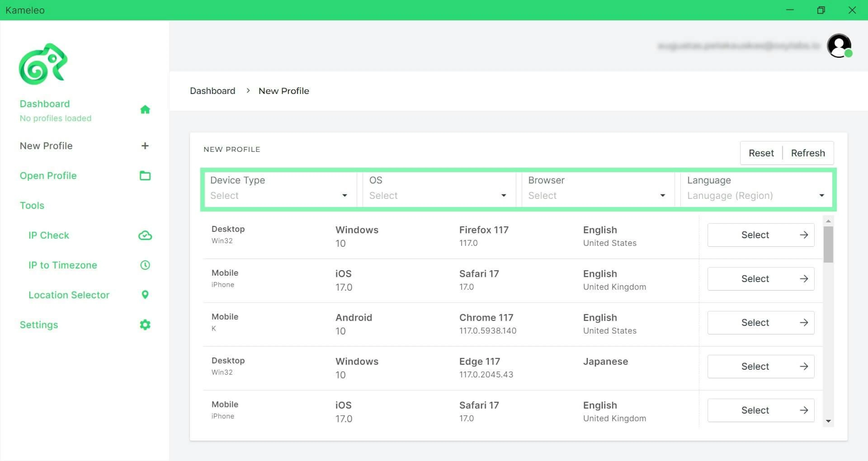Screen dimensions: 868x461
Task: Click the Device Type dropdown arrow
Action: (x=344, y=195)
